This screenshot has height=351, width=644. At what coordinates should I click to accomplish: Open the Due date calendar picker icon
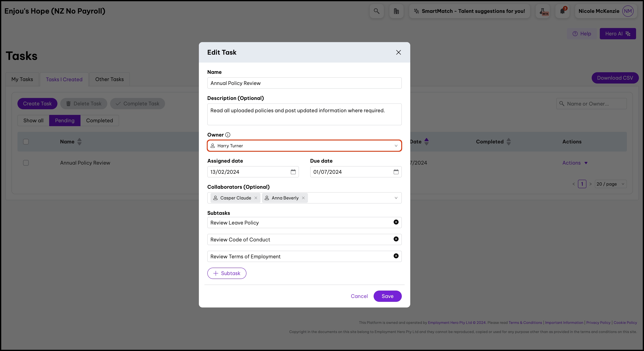click(396, 172)
